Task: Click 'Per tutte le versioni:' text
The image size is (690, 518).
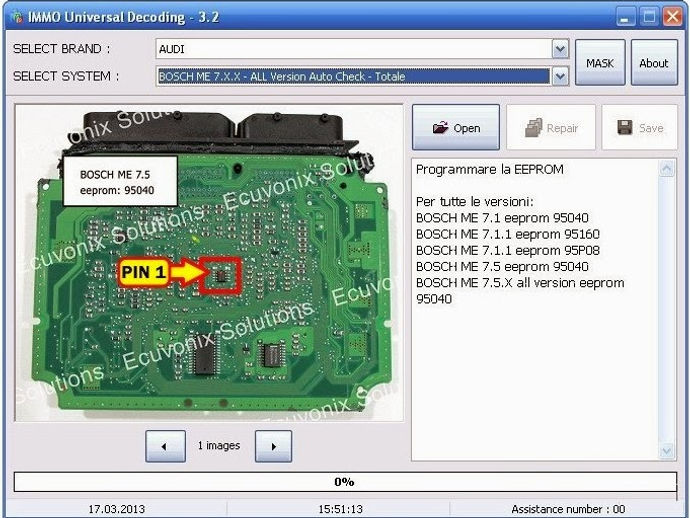Action: tap(474, 202)
